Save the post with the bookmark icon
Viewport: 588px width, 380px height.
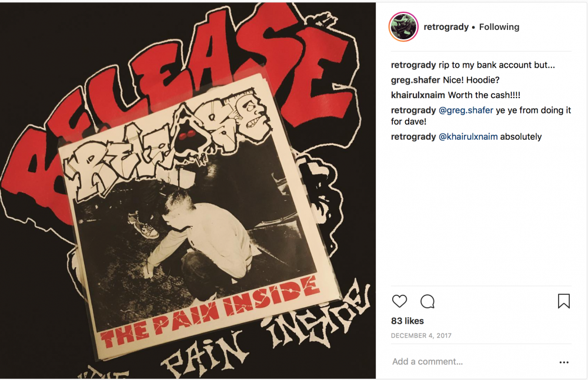tap(564, 301)
